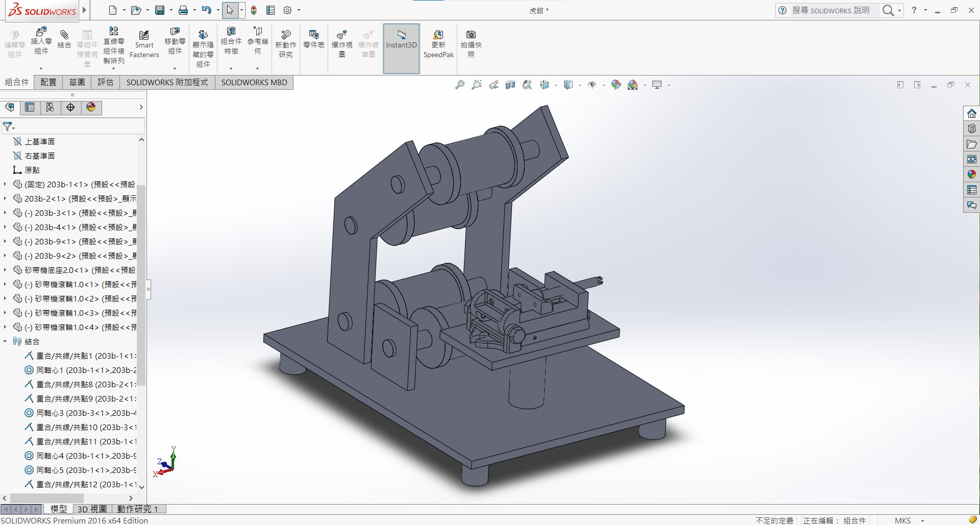The height and width of the screenshot is (525, 980).
Task: Open the Appearances color ball in task pane
Action: point(971,174)
